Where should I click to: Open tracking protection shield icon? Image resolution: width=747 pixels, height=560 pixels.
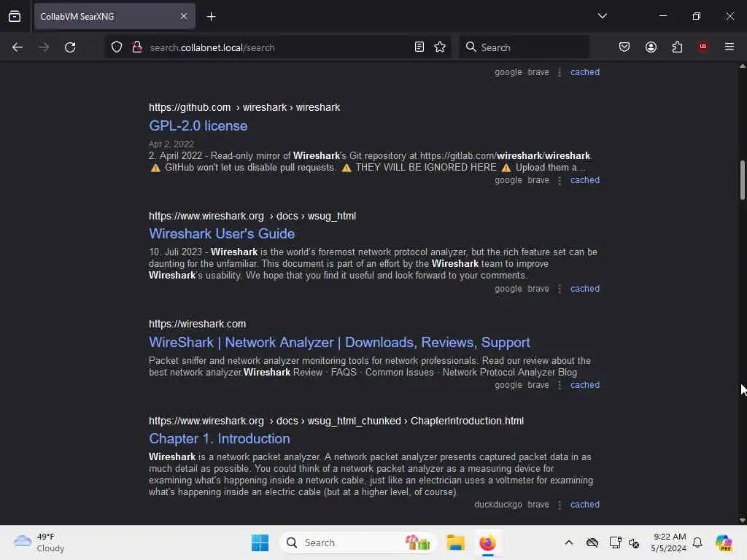pos(117,47)
